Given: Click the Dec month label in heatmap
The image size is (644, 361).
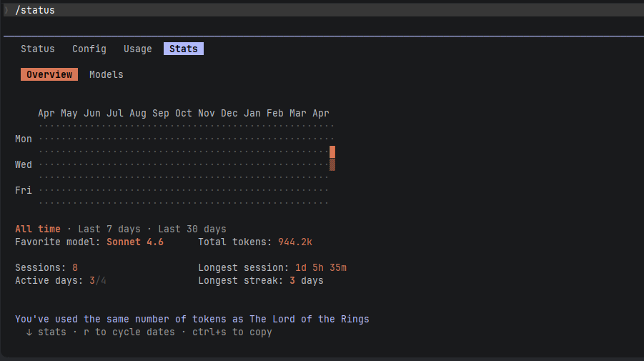Looking at the screenshot, I should click(x=229, y=114).
